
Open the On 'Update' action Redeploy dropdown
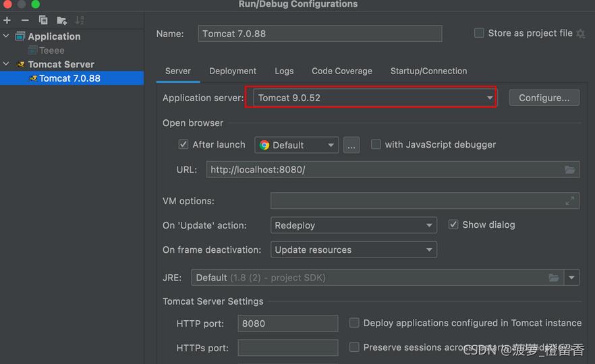353,225
